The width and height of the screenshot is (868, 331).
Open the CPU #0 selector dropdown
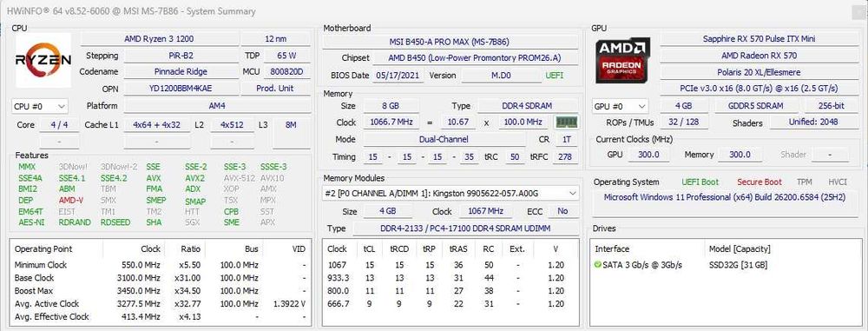[x=39, y=106]
